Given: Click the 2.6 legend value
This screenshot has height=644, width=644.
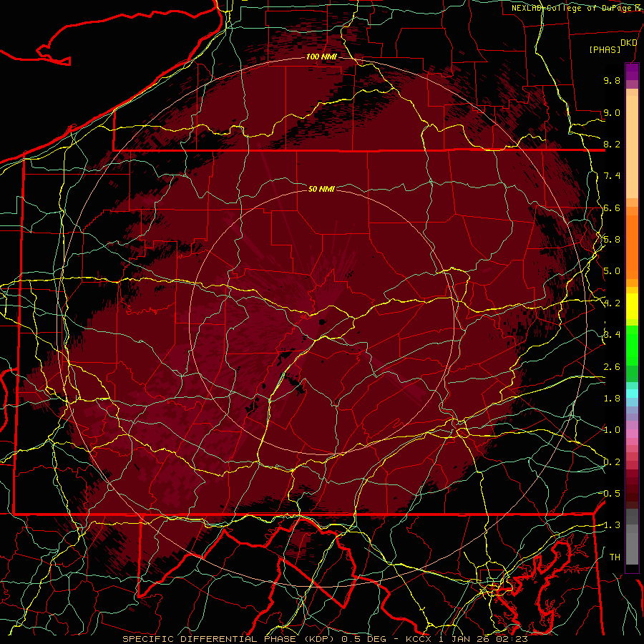Looking at the screenshot, I should click(612, 367).
